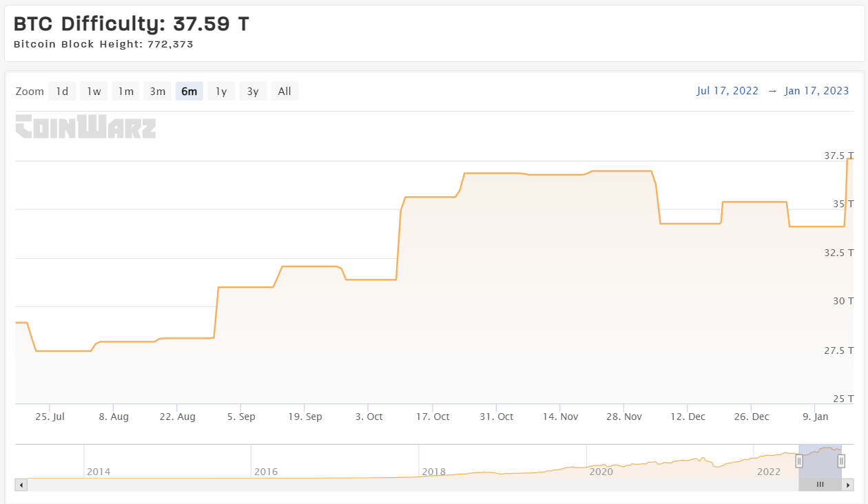This screenshot has height=504, width=868.
Task: Click the 2014 navigator year label
Action: click(x=99, y=472)
